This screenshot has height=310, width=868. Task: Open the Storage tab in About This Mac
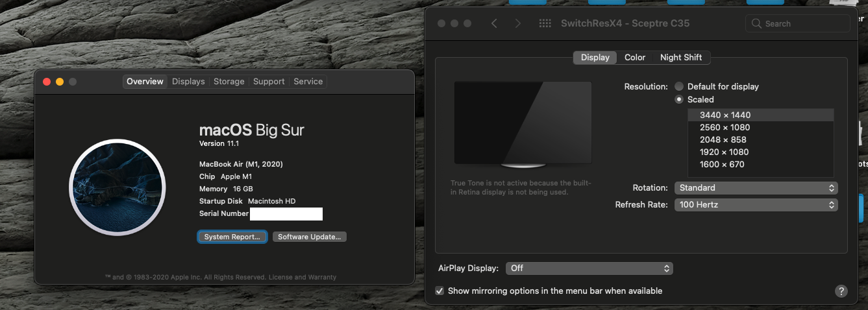coord(229,81)
